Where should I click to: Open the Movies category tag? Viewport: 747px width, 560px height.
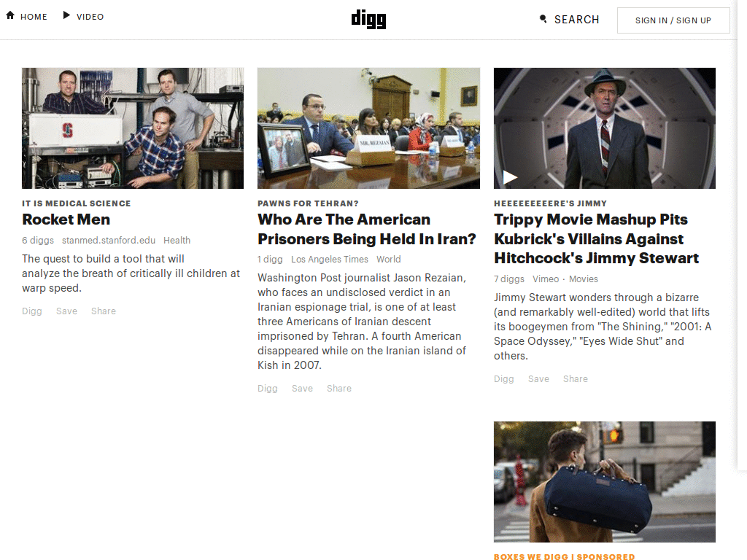pyautogui.click(x=583, y=279)
